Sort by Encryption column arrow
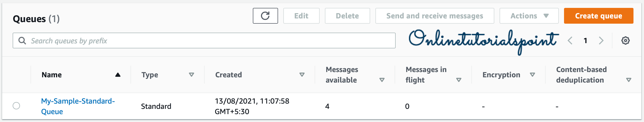 pos(532,75)
